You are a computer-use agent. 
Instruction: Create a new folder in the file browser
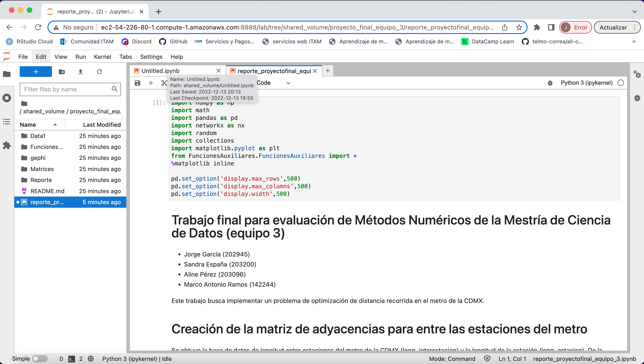click(62, 72)
